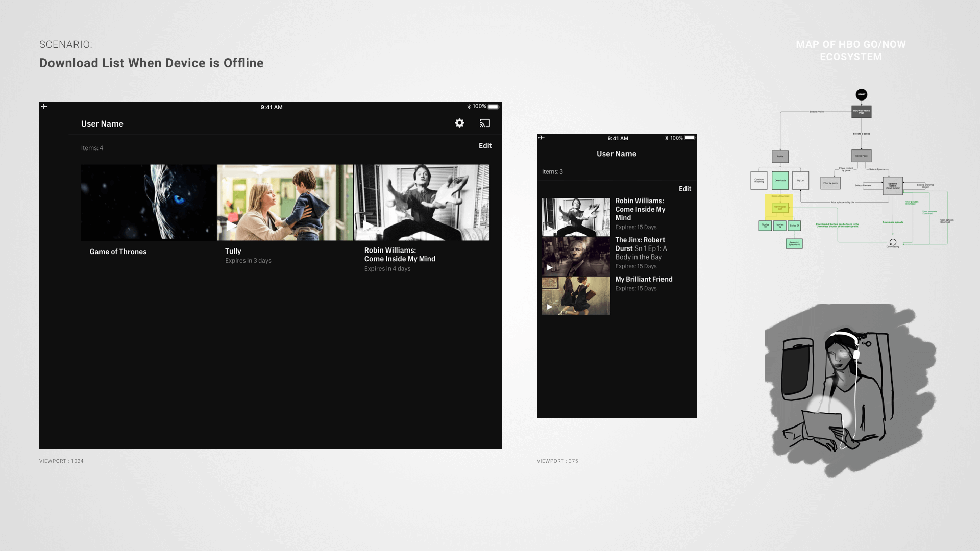Click "Expires in 3 days" under Tully
The image size is (980, 551).
tap(248, 261)
